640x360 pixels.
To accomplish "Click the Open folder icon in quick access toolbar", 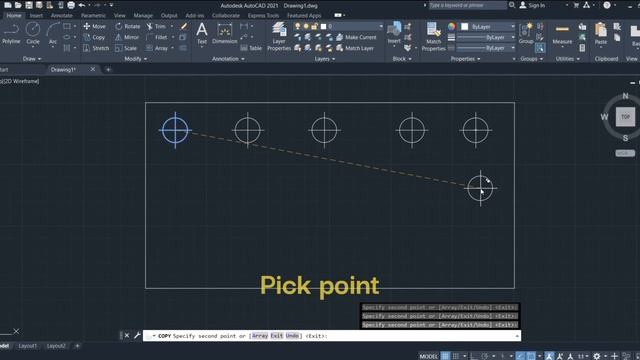I will pos(18,5).
